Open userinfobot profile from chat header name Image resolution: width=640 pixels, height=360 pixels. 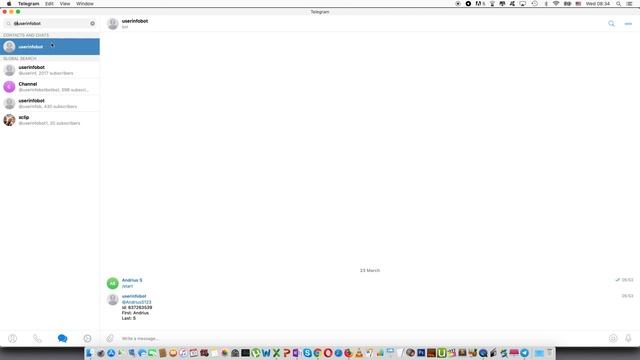[x=135, y=21]
